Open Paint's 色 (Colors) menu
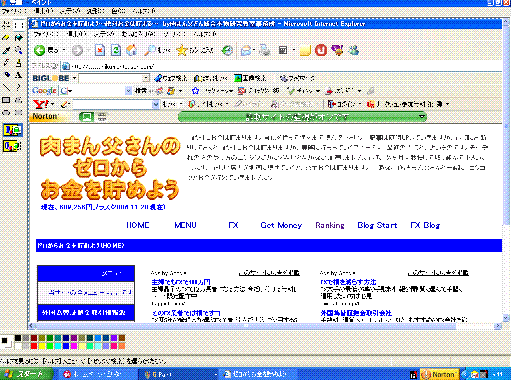Image resolution: width=512 pixels, height=380 pixels. coord(118,11)
